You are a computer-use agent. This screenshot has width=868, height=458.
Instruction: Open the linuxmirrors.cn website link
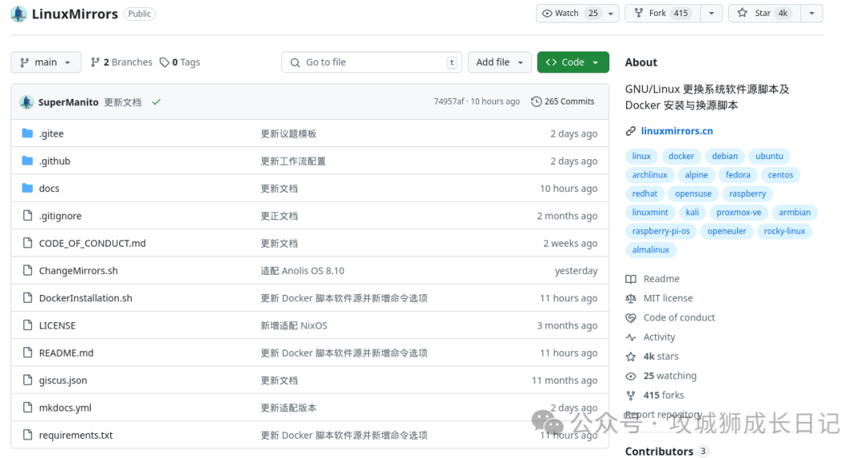677,131
